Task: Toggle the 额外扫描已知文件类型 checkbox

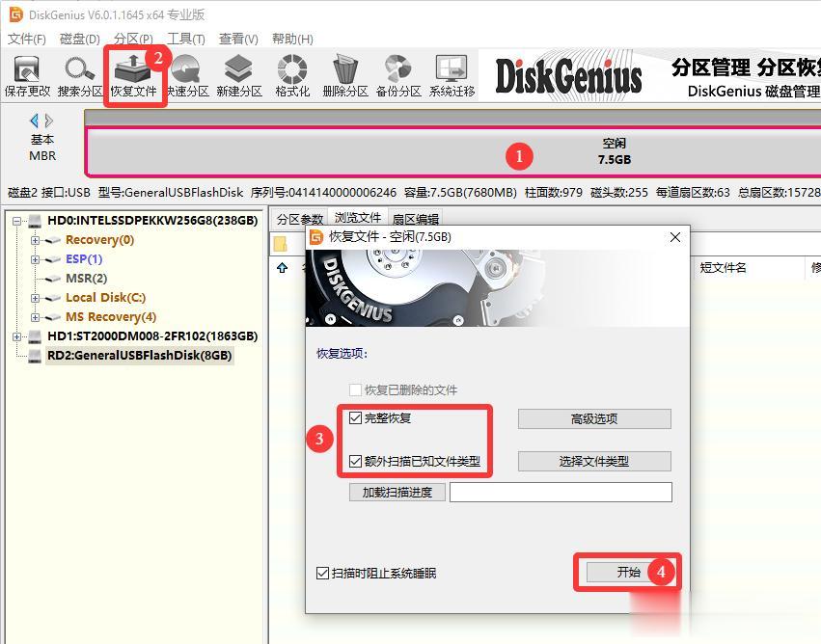Action: 356,461
